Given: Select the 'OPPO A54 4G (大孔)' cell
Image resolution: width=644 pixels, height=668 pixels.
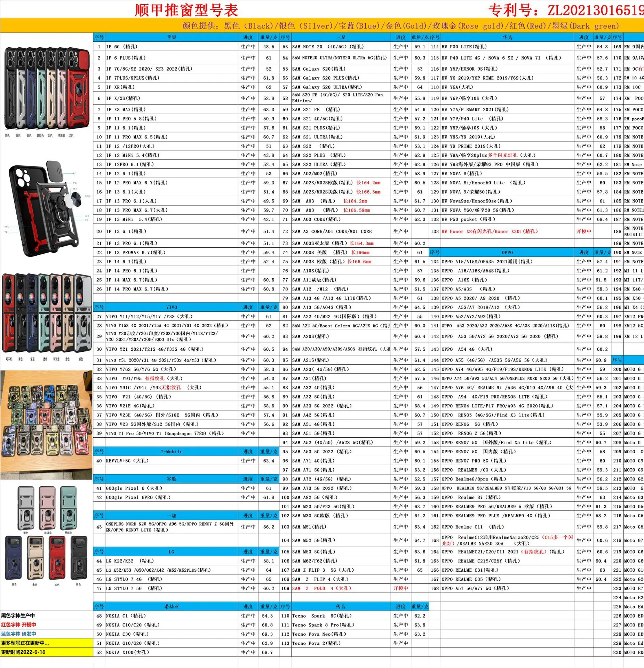Looking at the screenshot, I should (508, 349).
